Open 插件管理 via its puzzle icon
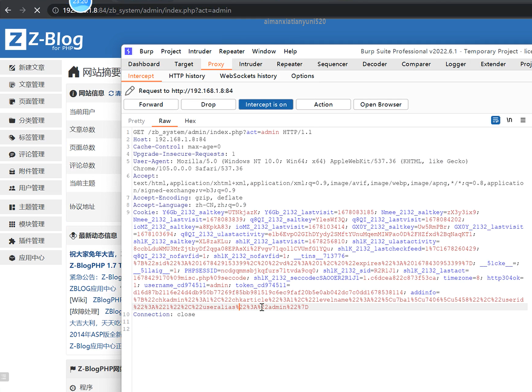The image size is (532, 392). pyautogui.click(x=12, y=241)
